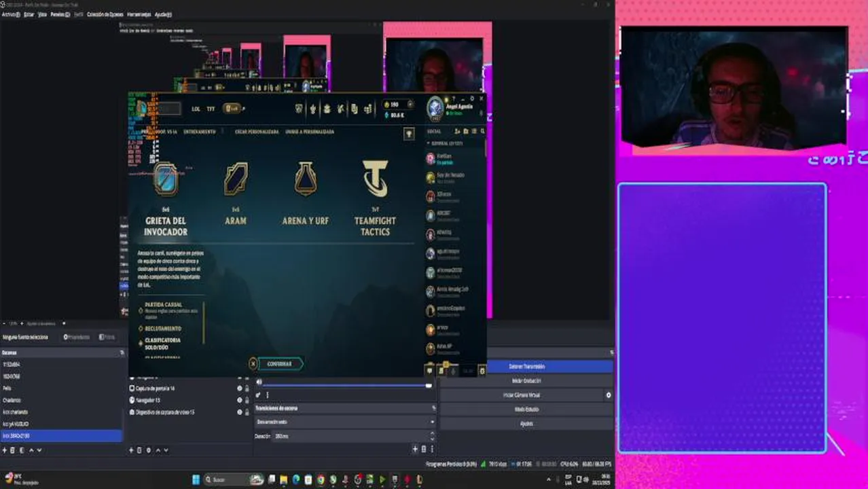The image size is (868, 489).
Task: Mute audio mixer speaker icon
Action: click(259, 382)
